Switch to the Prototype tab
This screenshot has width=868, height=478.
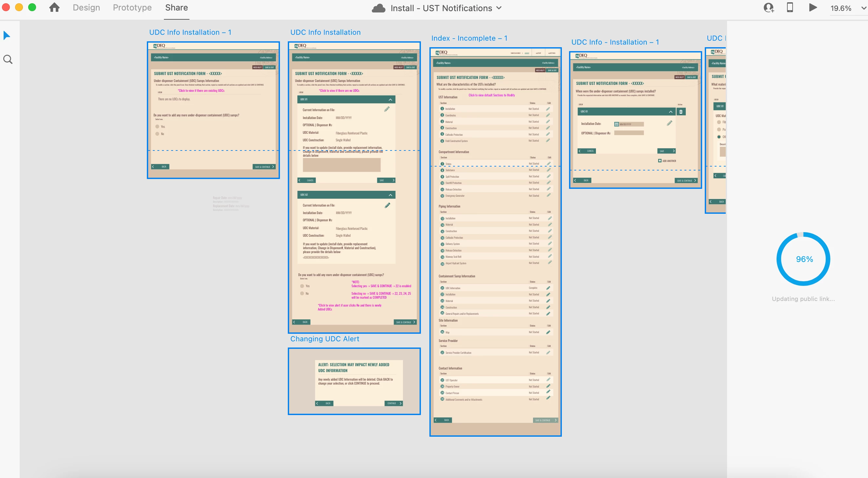[132, 8]
